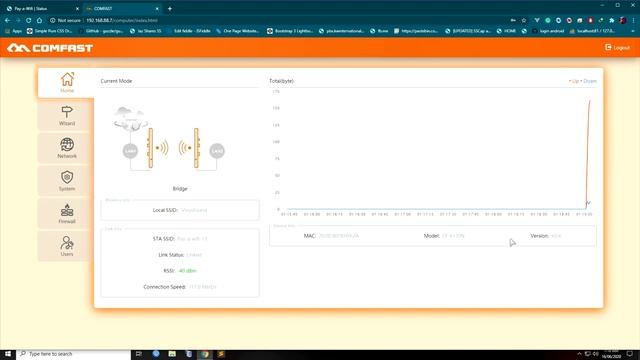
Task: Bookmark this page with star icon
Action: click(x=524, y=20)
